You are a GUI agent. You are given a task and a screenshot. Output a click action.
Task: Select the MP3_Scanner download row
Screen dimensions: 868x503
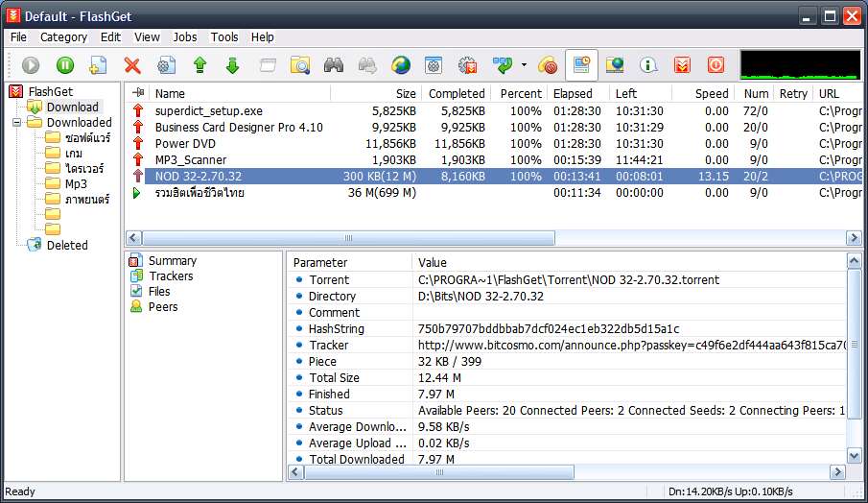coord(496,160)
